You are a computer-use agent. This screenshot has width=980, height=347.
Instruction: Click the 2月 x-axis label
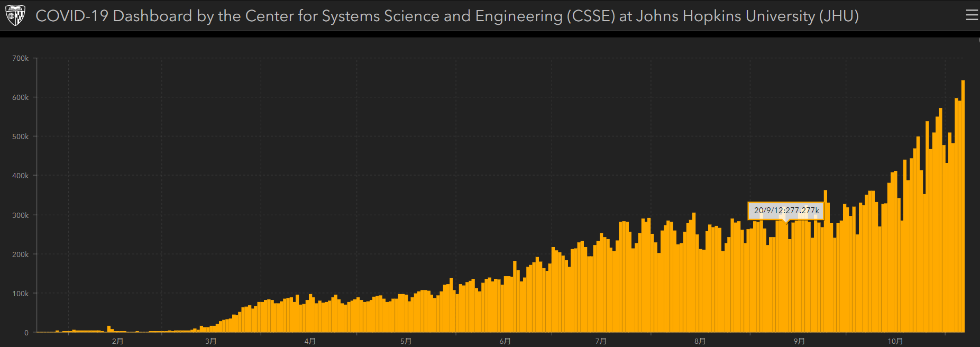click(x=117, y=341)
